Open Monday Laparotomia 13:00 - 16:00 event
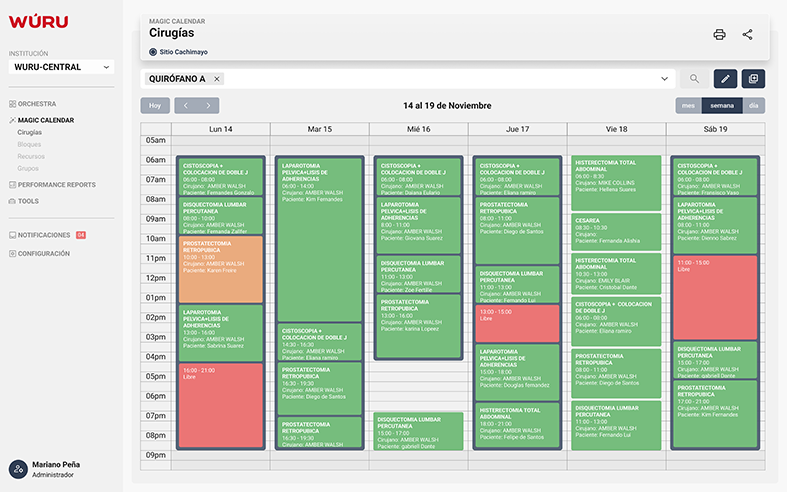The width and height of the screenshot is (787, 492). pos(221,333)
